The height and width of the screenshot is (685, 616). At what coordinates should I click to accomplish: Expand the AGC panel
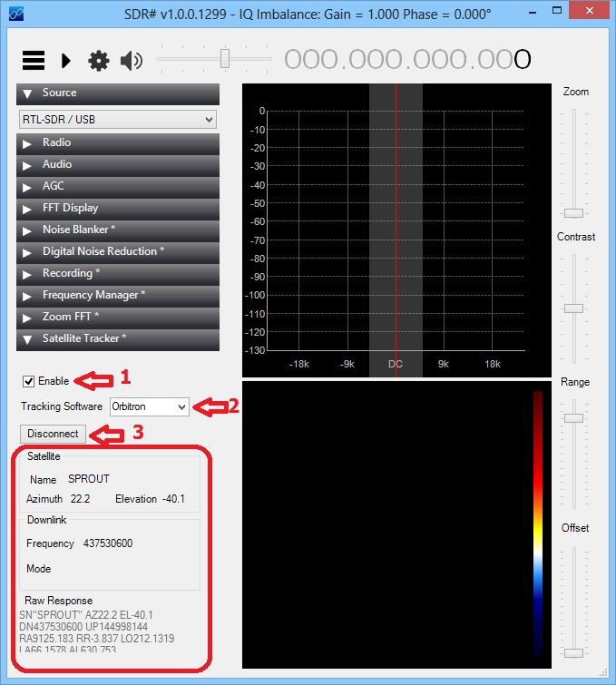118,188
